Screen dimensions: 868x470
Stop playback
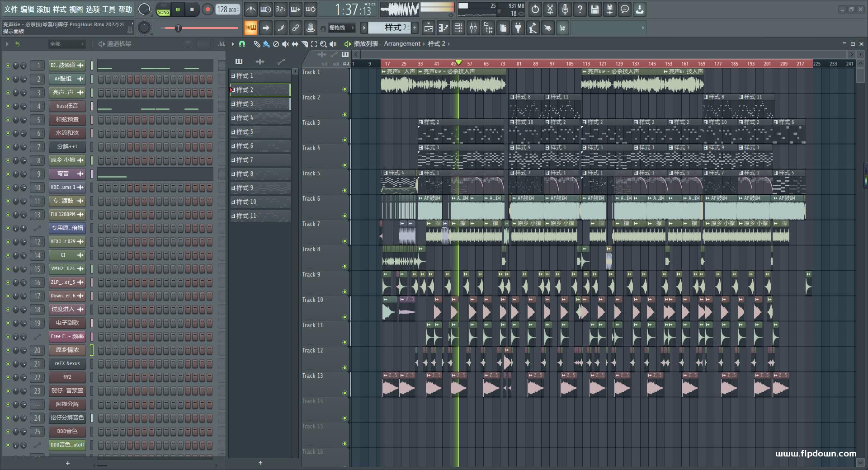(192, 9)
